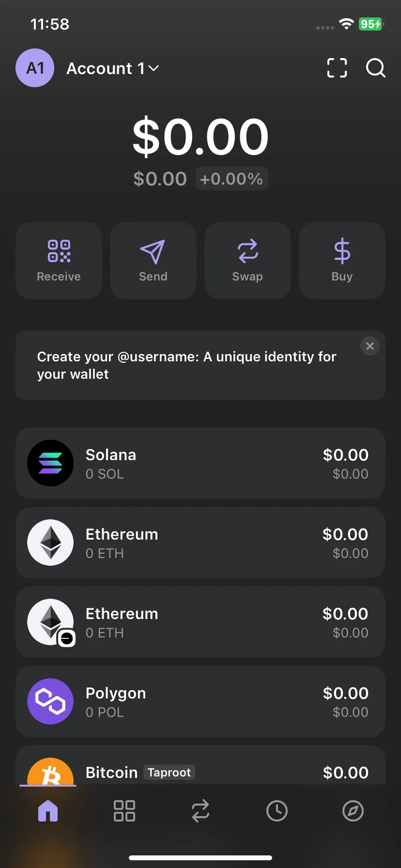Expand the Account 1 dropdown chevron

point(154,68)
